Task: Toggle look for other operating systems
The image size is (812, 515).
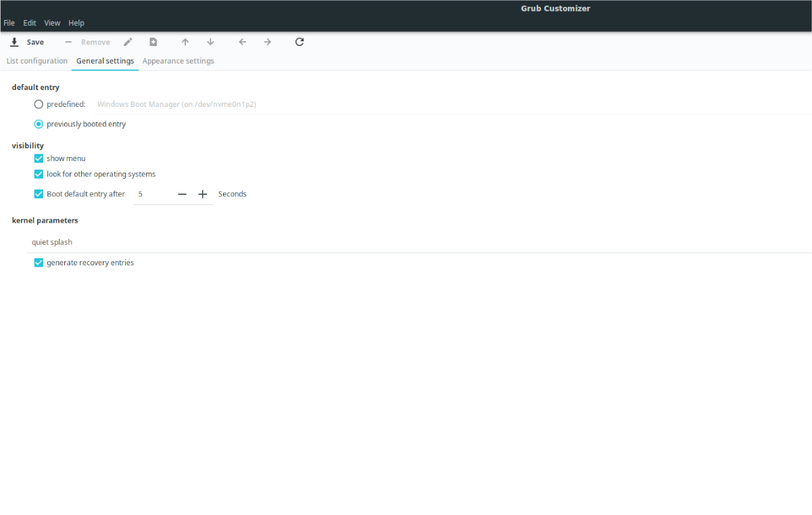Action: [x=39, y=174]
